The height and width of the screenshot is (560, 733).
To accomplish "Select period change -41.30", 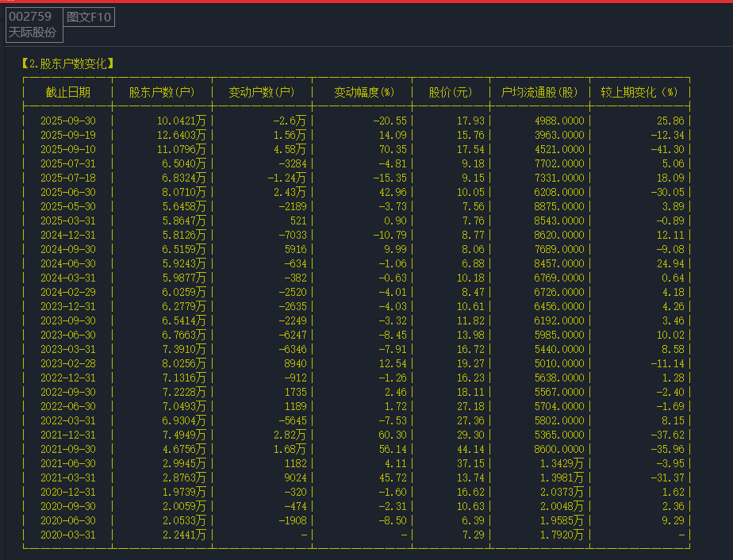I will 668,149.
